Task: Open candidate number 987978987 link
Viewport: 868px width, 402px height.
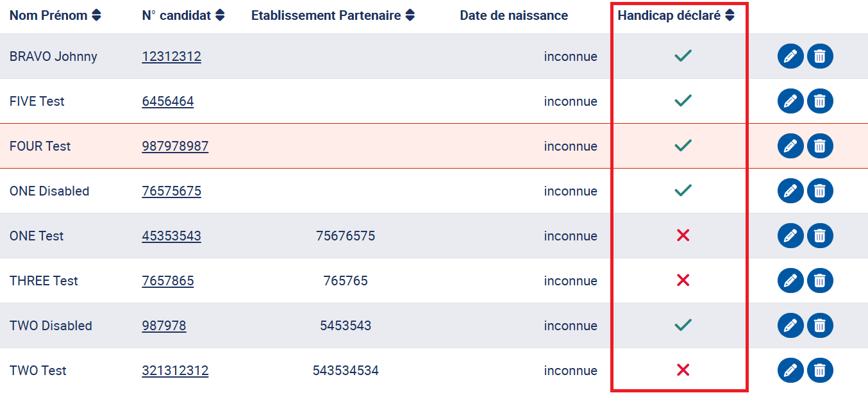Action: tap(175, 146)
